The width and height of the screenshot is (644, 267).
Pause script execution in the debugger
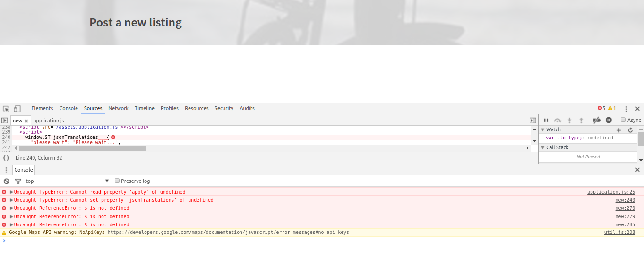click(546, 121)
